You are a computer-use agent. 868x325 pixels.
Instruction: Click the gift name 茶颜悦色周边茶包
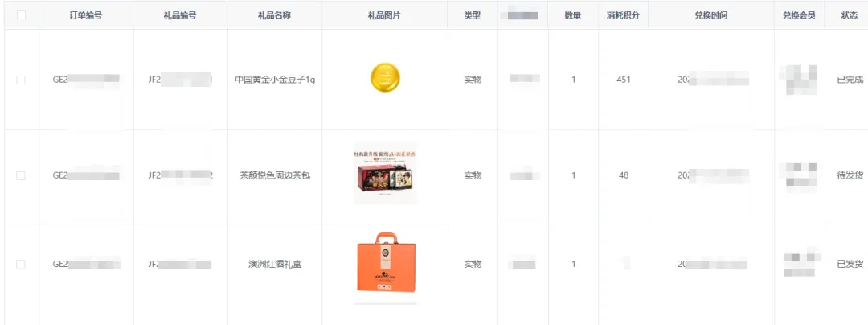(274, 175)
